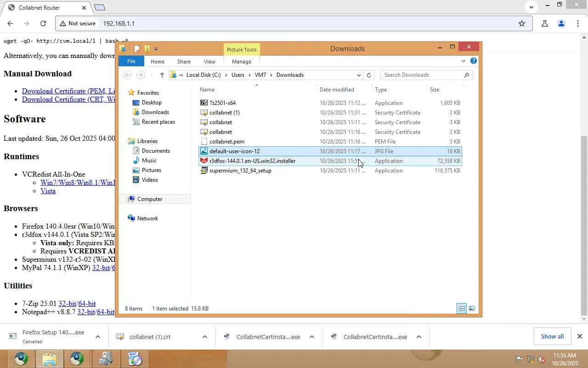Open the browser's flask experiments icon
This screenshot has width=588, height=368.
(545, 23)
